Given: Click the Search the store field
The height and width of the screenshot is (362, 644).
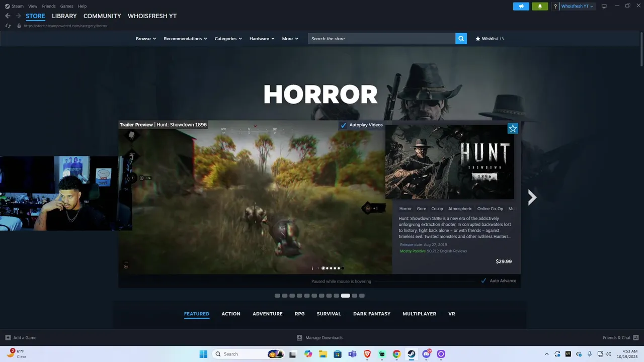Looking at the screenshot, I should 382,39.
